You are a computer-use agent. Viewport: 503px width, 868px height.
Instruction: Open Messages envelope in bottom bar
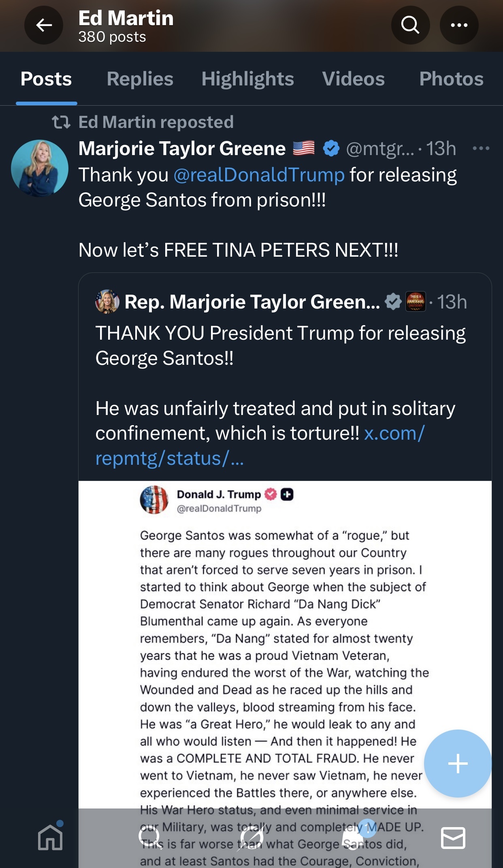pyautogui.click(x=453, y=837)
